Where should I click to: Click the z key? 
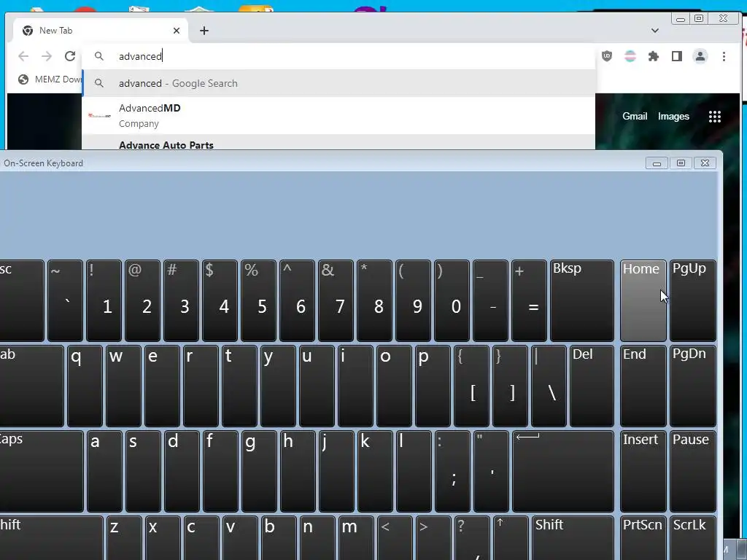pyautogui.click(x=124, y=538)
